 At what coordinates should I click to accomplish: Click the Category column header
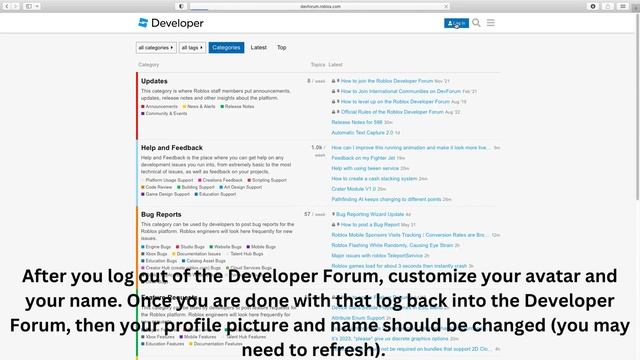pyautogui.click(x=149, y=64)
